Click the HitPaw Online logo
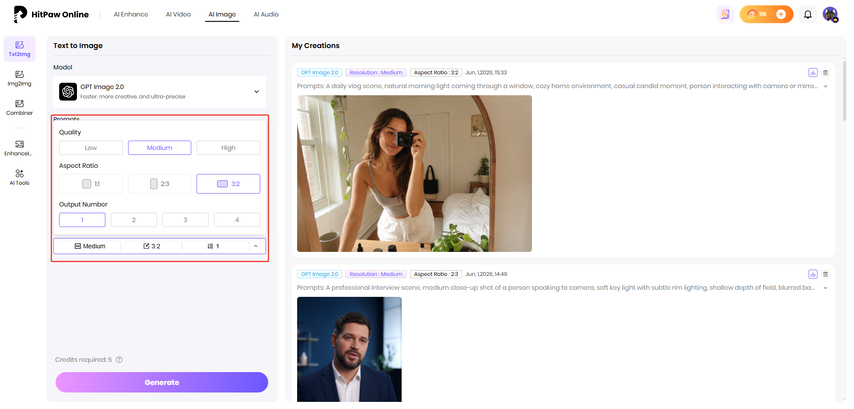 point(51,15)
